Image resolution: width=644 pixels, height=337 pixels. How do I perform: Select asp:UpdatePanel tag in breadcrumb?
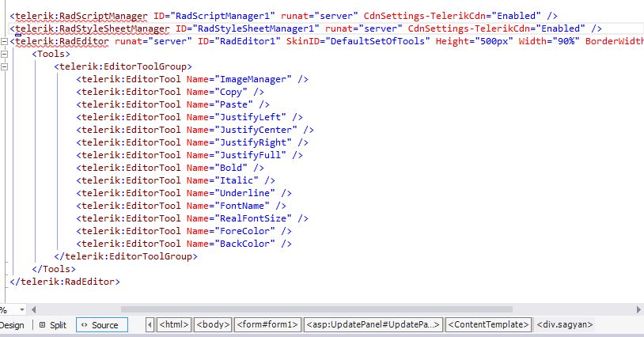[373, 324]
